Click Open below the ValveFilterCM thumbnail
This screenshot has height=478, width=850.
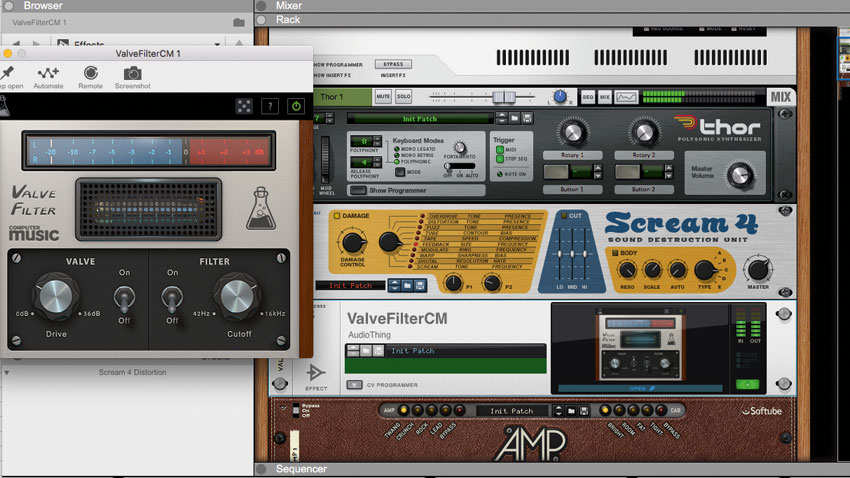click(x=642, y=389)
